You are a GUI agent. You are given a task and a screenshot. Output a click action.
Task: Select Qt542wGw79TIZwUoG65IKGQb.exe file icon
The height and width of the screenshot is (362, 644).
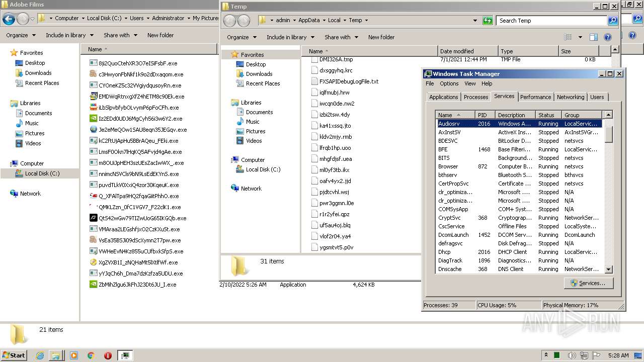coord(93,218)
